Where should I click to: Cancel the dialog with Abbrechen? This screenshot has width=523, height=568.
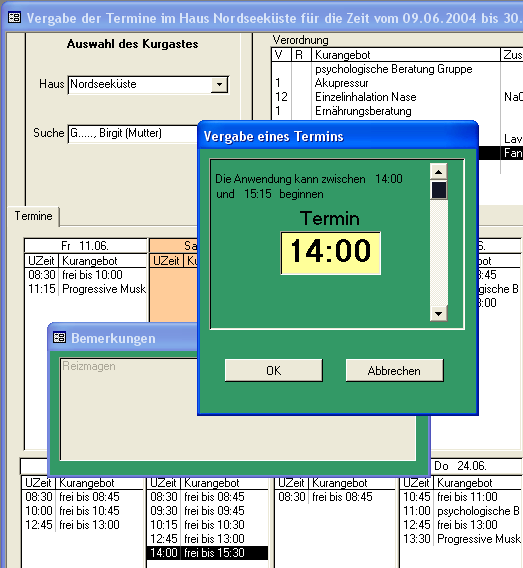(x=394, y=370)
